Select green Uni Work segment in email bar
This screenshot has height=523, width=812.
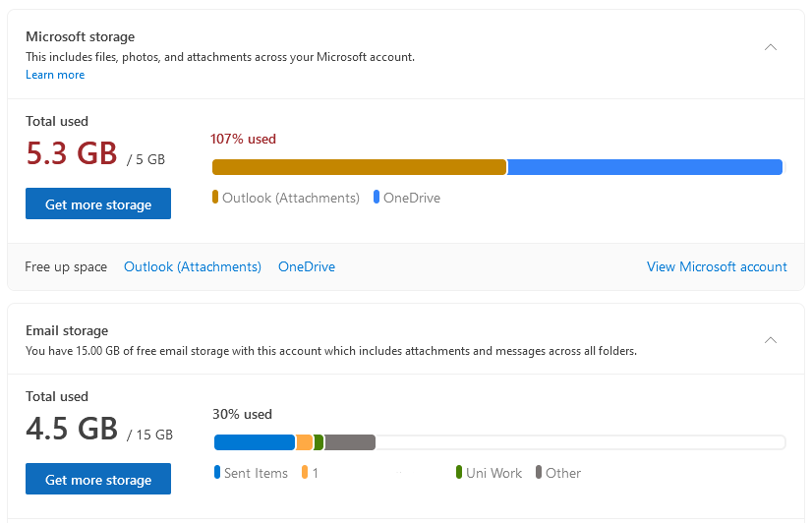pyautogui.click(x=319, y=442)
